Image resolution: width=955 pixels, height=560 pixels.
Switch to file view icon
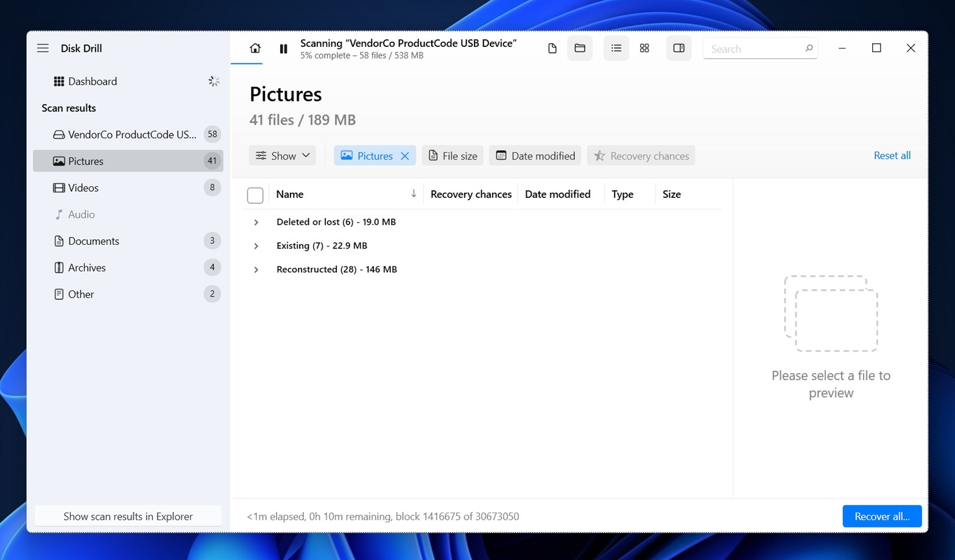tap(552, 48)
